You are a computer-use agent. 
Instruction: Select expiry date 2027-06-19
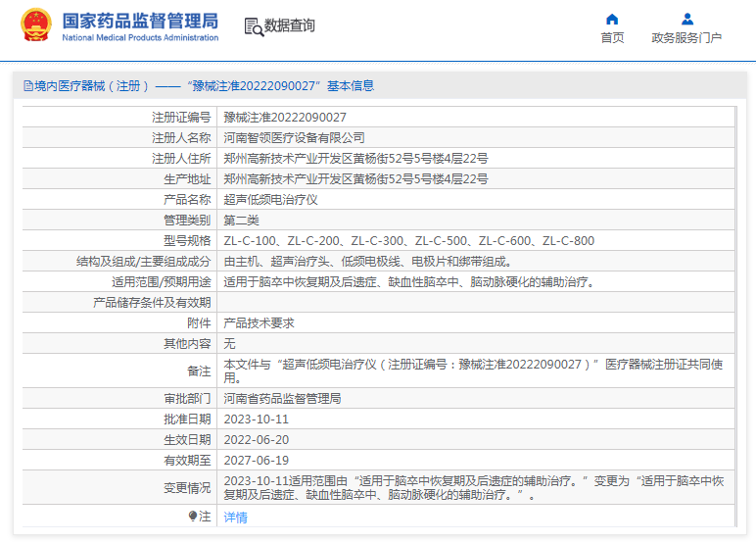click(x=256, y=461)
